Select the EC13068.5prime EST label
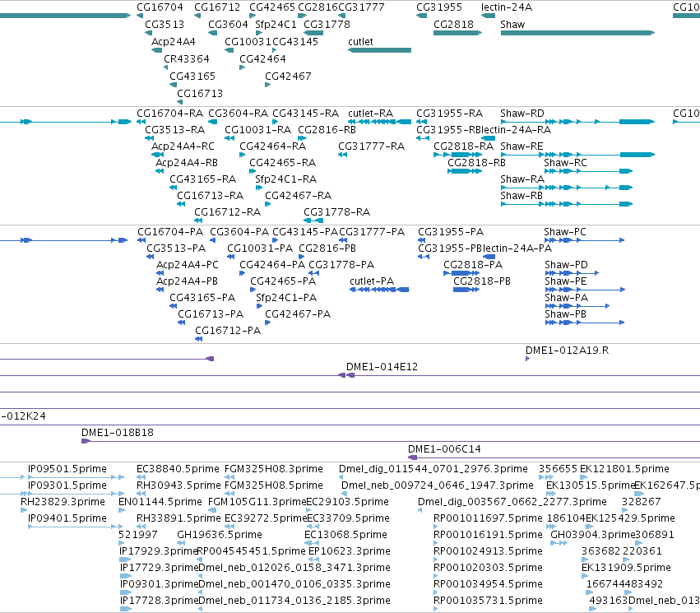 (x=346, y=535)
